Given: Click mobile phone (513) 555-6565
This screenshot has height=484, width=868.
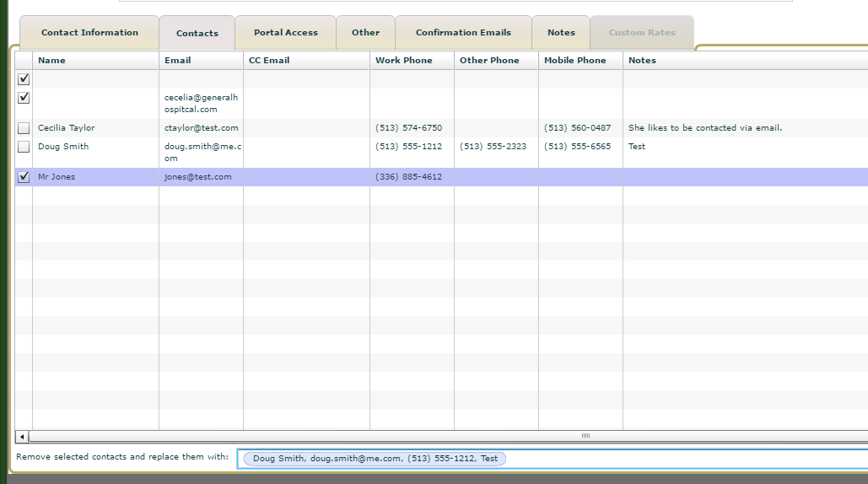Looking at the screenshot, I should pos(577,147).
